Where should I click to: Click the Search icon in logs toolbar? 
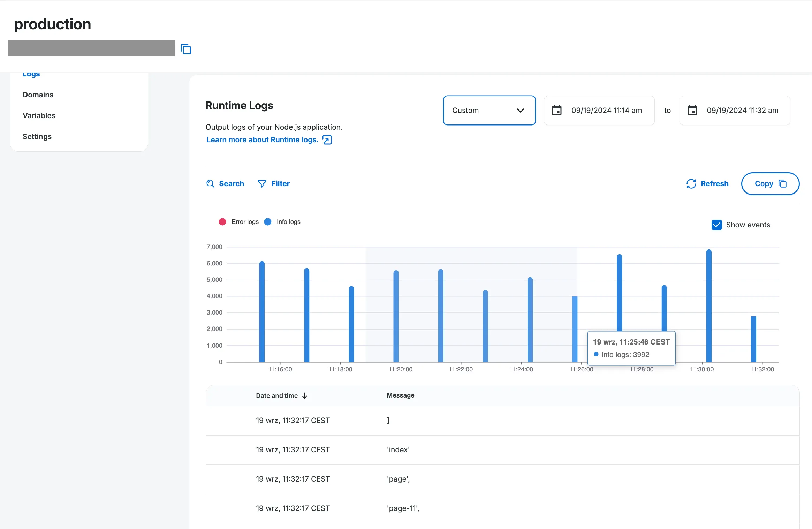pos(211,183)
